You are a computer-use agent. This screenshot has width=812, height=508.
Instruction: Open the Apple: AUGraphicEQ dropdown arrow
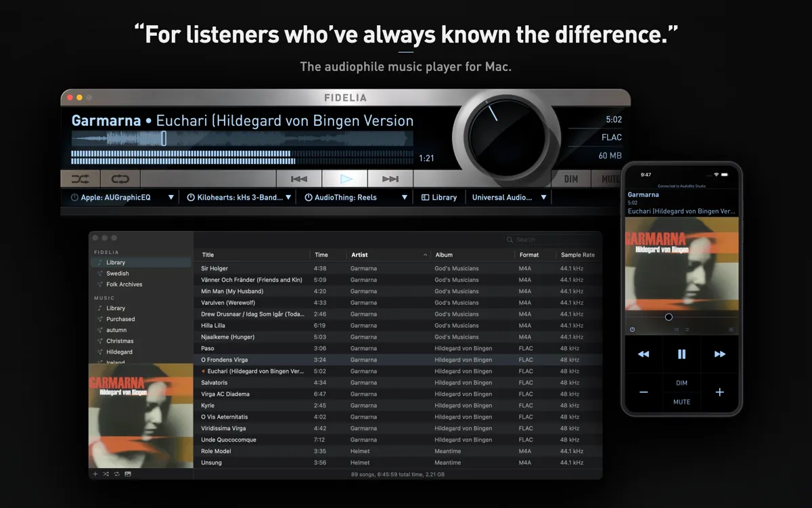coord(171,198)
